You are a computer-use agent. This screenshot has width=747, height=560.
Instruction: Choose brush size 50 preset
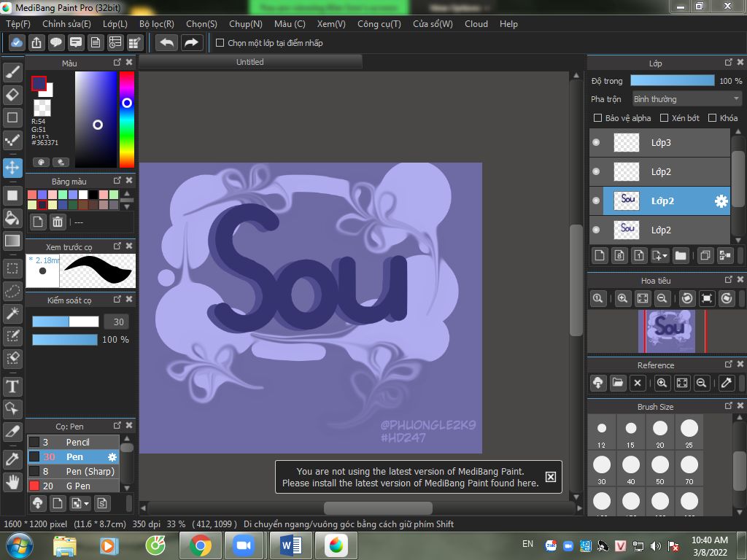[659, 470]
